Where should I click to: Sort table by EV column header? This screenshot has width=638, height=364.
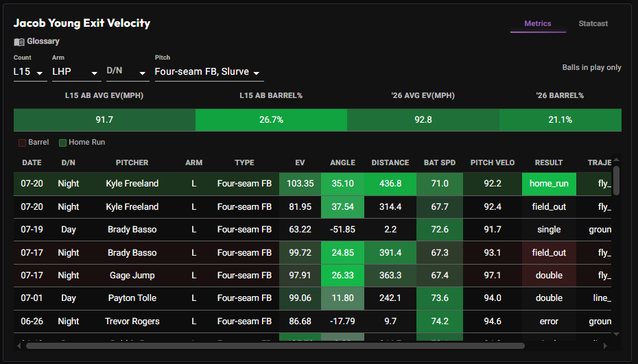(300, 162)
